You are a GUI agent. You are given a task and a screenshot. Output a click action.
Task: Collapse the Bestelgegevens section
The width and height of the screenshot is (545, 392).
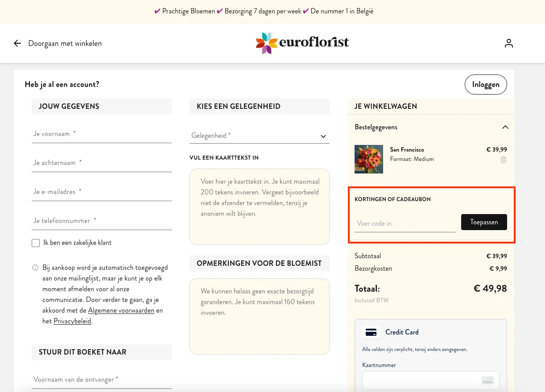(x=505, y=127)
